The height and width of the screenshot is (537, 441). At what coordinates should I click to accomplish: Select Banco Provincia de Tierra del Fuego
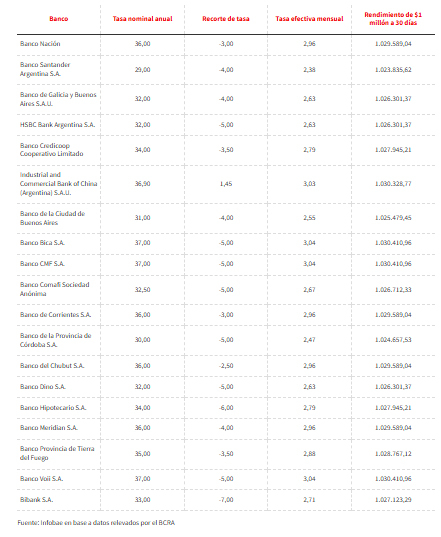click(57, 453)
